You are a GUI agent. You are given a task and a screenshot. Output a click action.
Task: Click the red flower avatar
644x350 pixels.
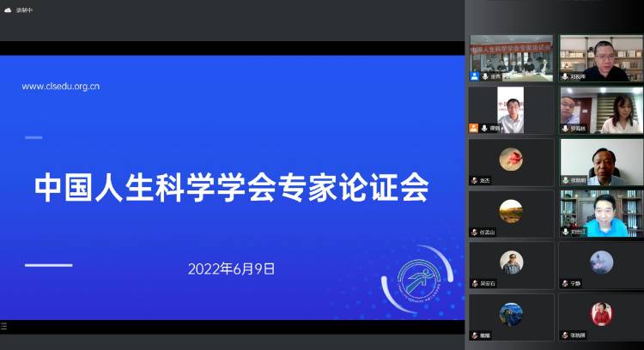click(511, 159)
